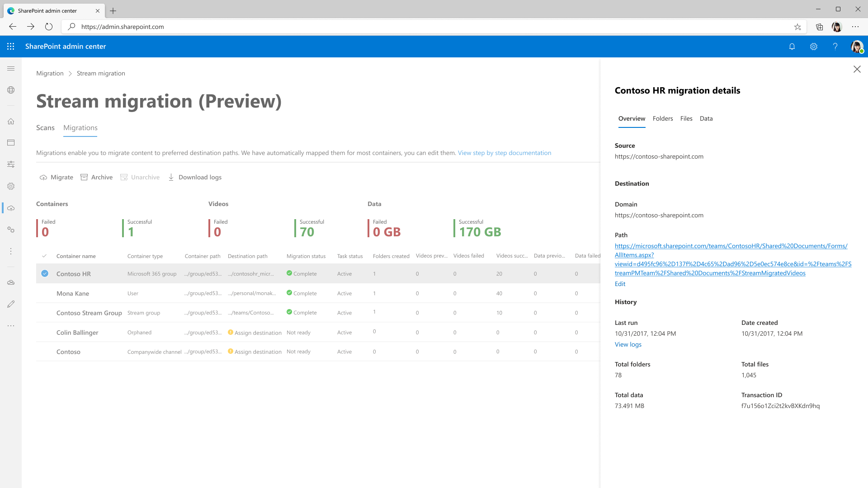
Task: Open the Folders tab in migration details
Action: point(662,118)
